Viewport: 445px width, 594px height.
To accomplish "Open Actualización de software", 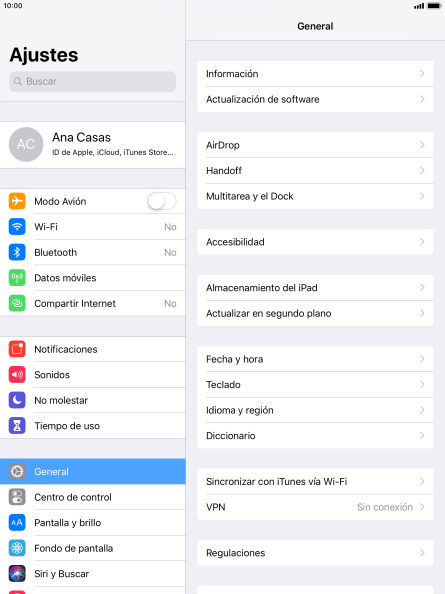I will [x=315, y=99].
